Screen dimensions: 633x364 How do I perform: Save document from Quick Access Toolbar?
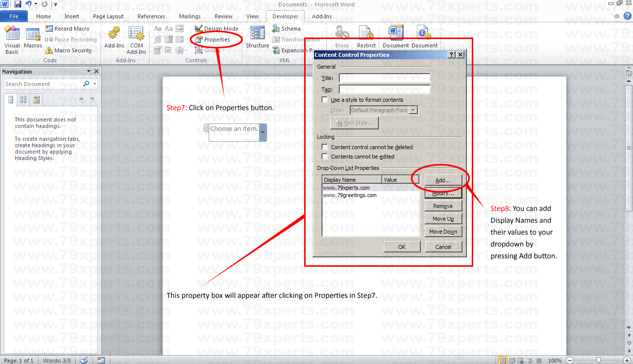click(x=18, y=4)
